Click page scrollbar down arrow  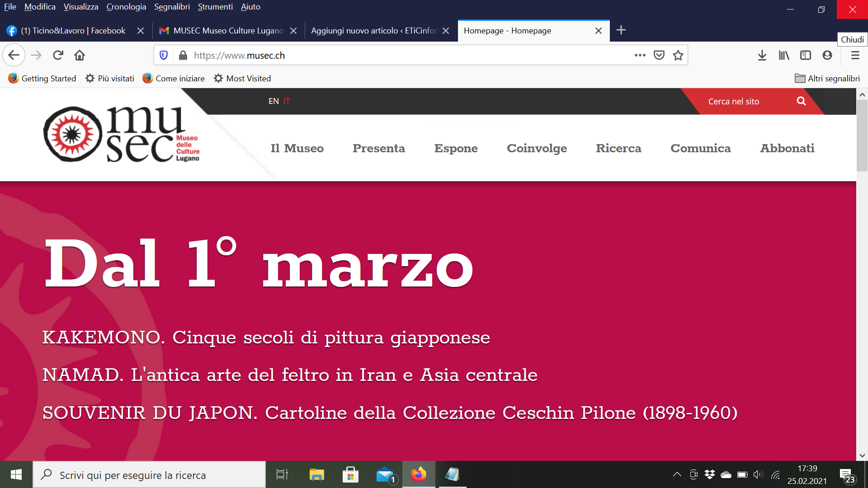coord(862,455)
